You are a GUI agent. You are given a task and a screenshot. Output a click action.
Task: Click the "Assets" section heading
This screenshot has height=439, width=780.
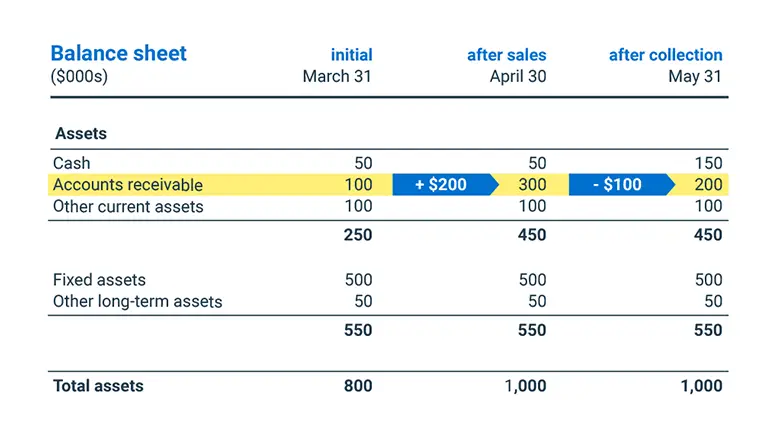coord(81,133)
